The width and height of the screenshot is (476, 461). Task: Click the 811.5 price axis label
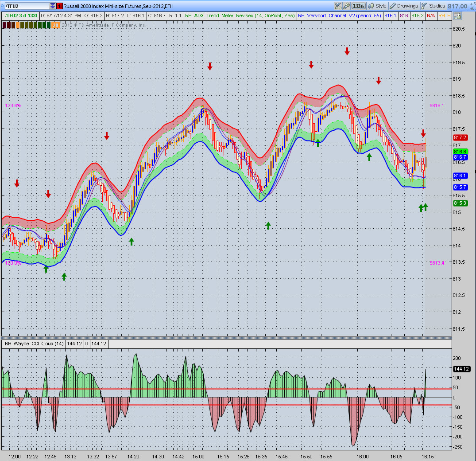[x=458, y=329]
